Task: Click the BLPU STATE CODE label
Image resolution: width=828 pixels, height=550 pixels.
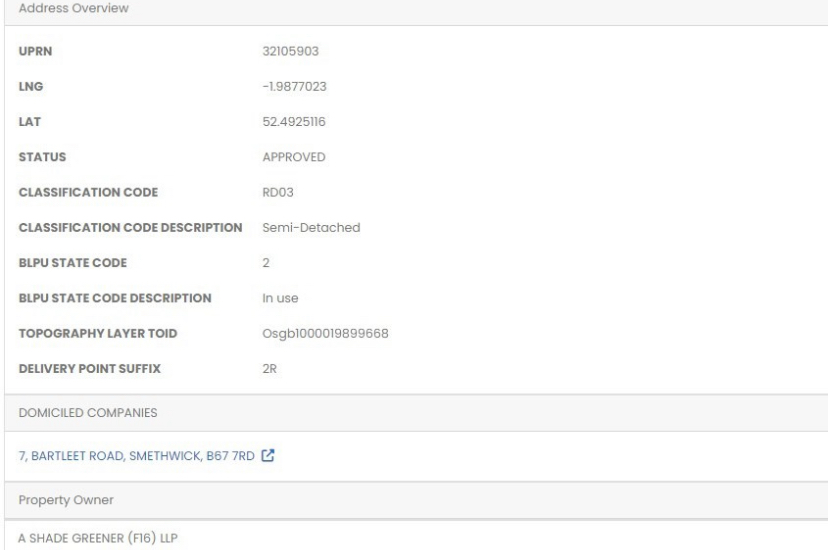Action: coord(73,263)
